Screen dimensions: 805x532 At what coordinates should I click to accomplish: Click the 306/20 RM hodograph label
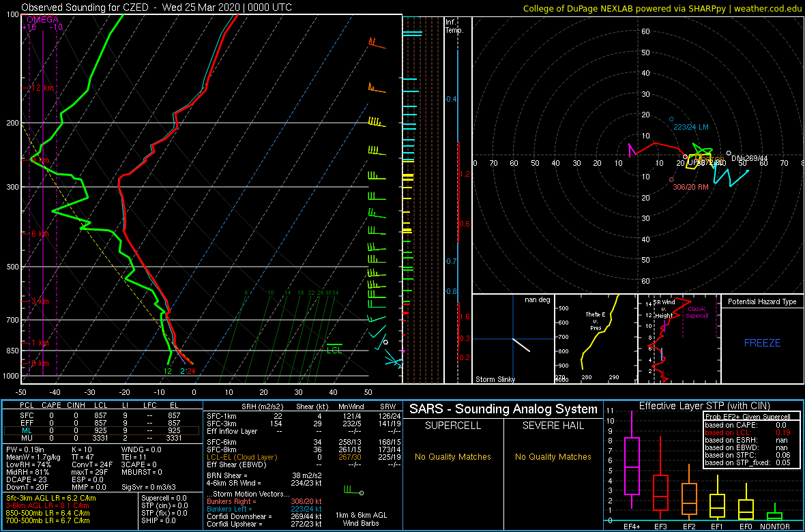click(691, 187)
